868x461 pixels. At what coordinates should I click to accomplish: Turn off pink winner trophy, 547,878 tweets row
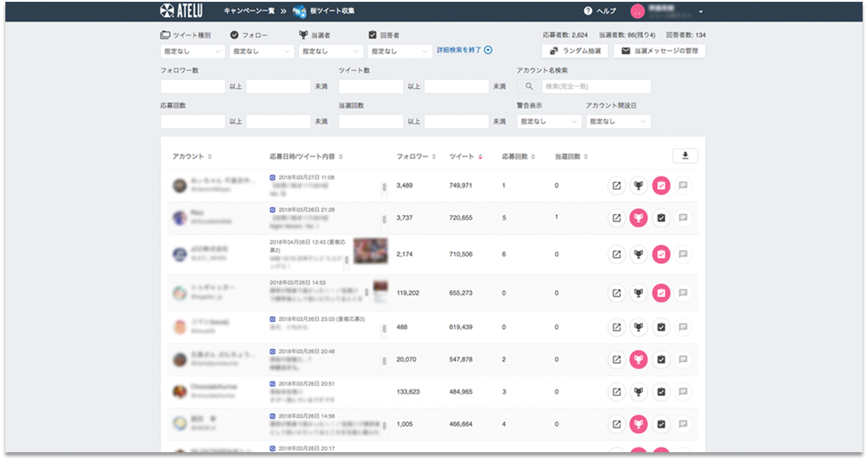[639, 359]
